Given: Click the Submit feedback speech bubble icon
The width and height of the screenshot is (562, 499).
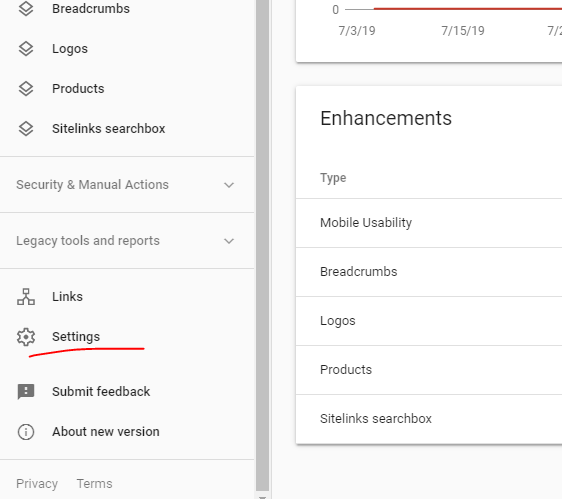Looking at the screenshot, I should [x=26, y=391].
